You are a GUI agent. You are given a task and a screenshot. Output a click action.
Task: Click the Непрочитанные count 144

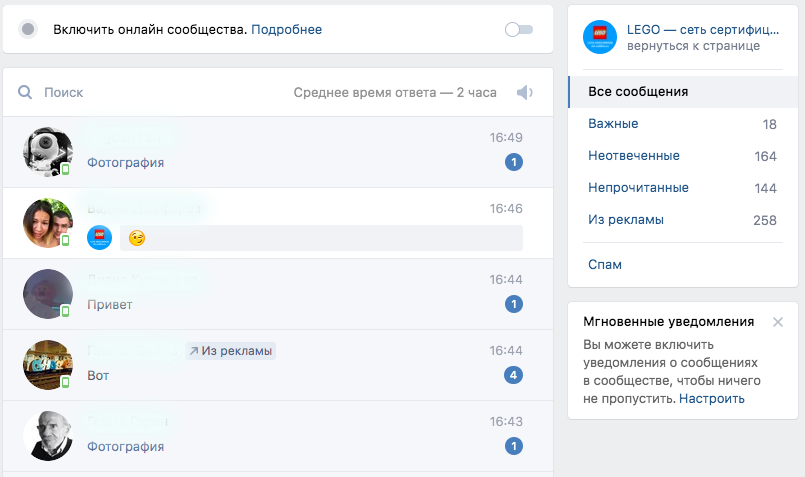(765, 188)
